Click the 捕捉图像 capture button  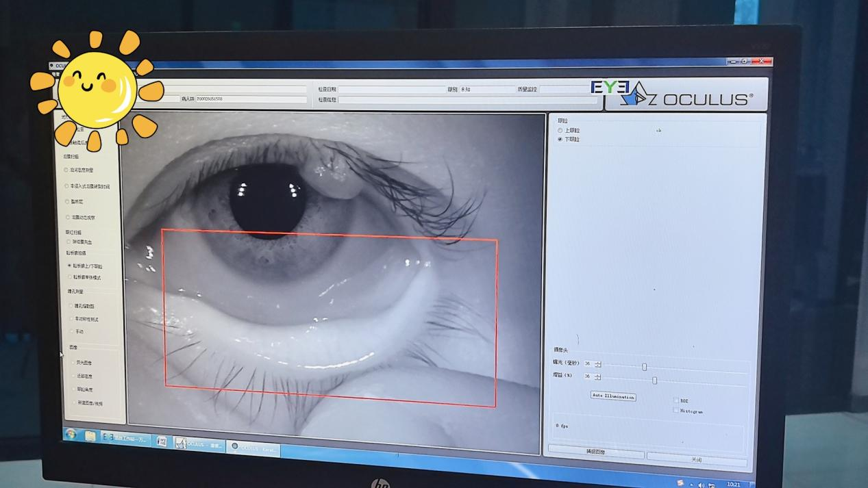click(x=596, y=452)
